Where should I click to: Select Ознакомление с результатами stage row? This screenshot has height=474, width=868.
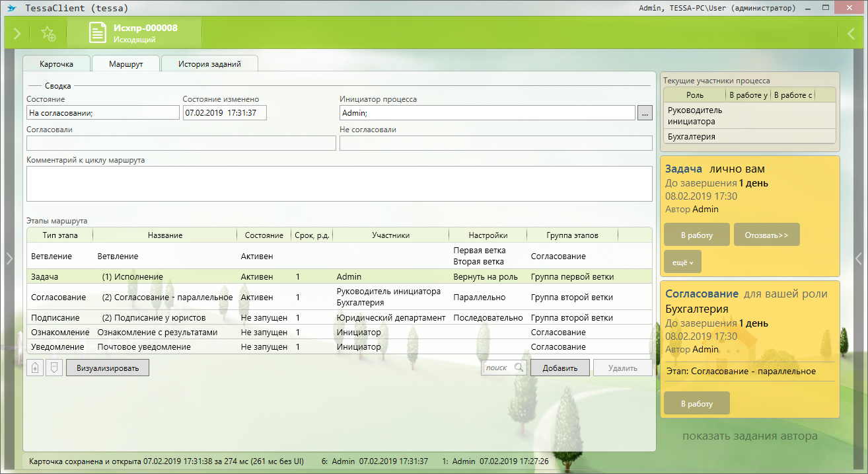tap(340, 332)
